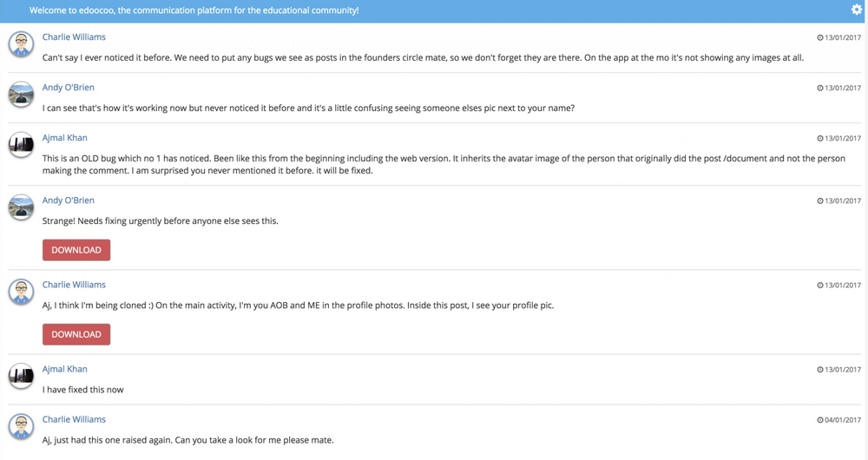Click the 04/01/2017 timestamp on last comment

click(838, 420)
